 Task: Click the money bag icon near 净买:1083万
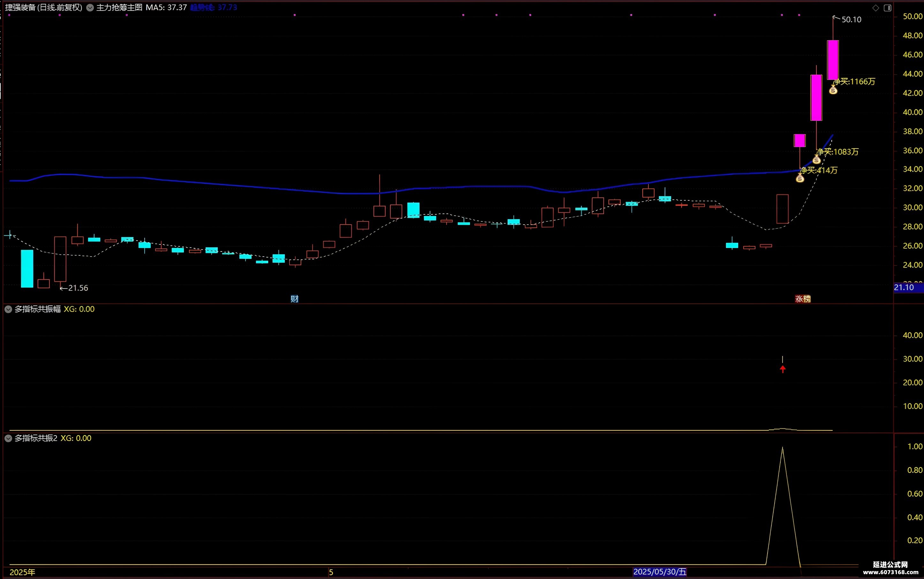coord(816,159)
